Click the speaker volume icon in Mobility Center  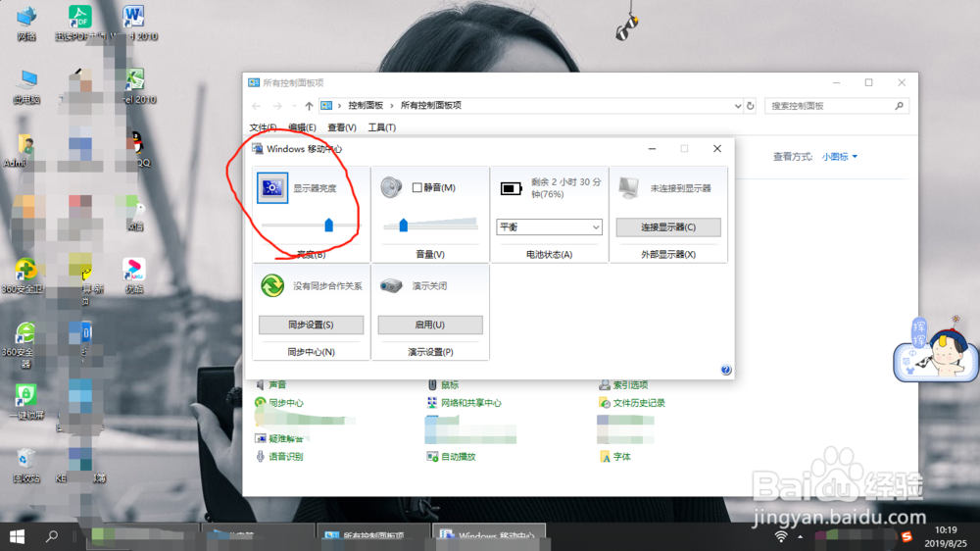(391, 187)
